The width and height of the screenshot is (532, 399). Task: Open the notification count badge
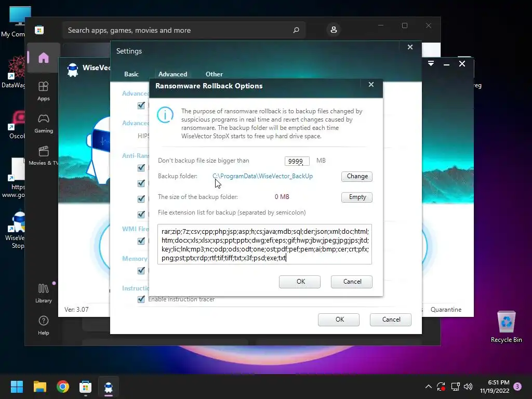point(518,387)
